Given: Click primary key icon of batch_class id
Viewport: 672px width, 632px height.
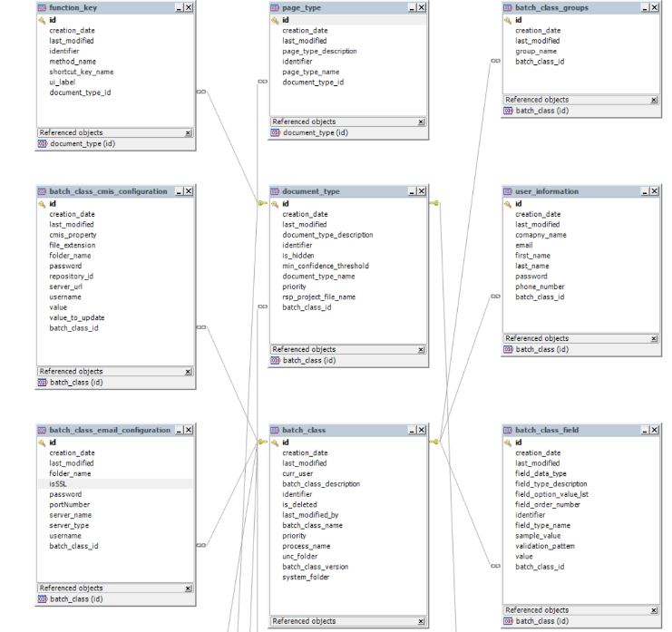Looking at the screenshot, I should tap(275, 442).
